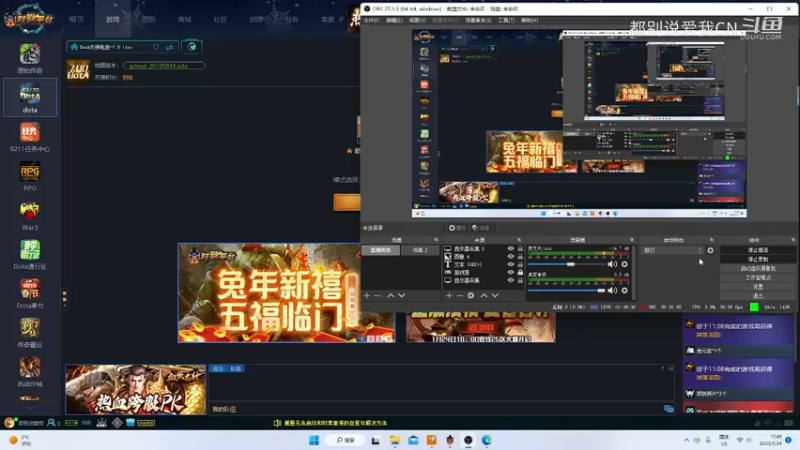Toggle visibility of 显示器采集 2 source

pos(511,248)
